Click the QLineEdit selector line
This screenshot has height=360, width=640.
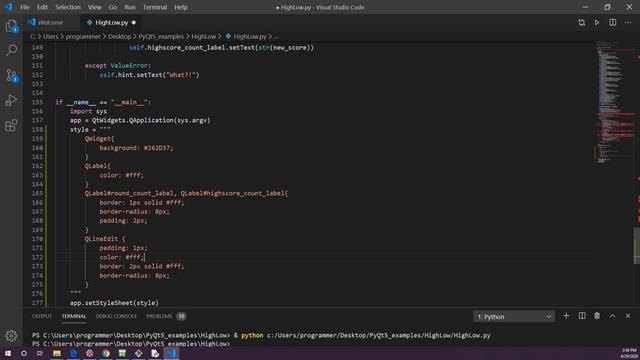point(105,239)
